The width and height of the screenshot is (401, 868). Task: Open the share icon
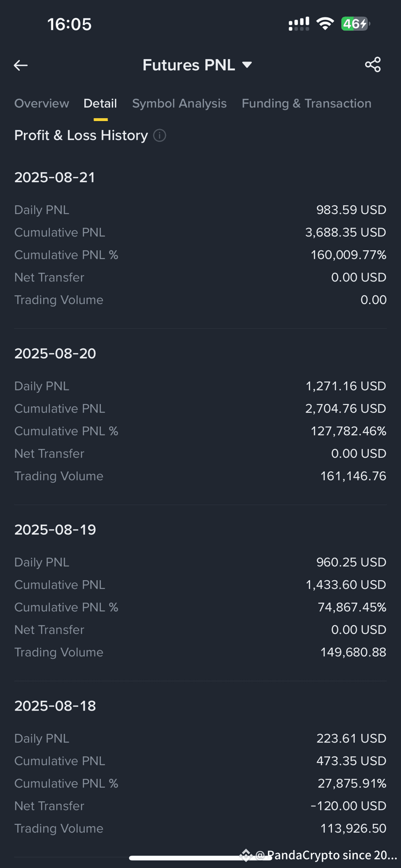[x=373, y=64]
